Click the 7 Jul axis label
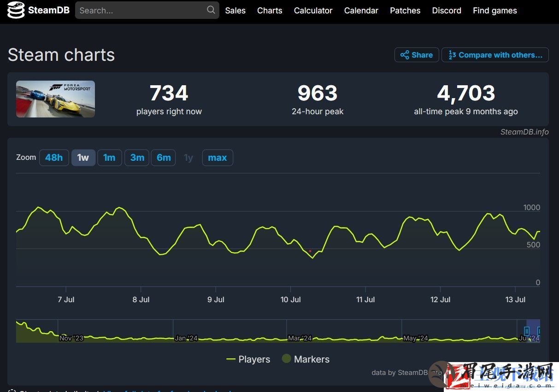Viewport: 559px width, 392px height. (x=66, y=299)
